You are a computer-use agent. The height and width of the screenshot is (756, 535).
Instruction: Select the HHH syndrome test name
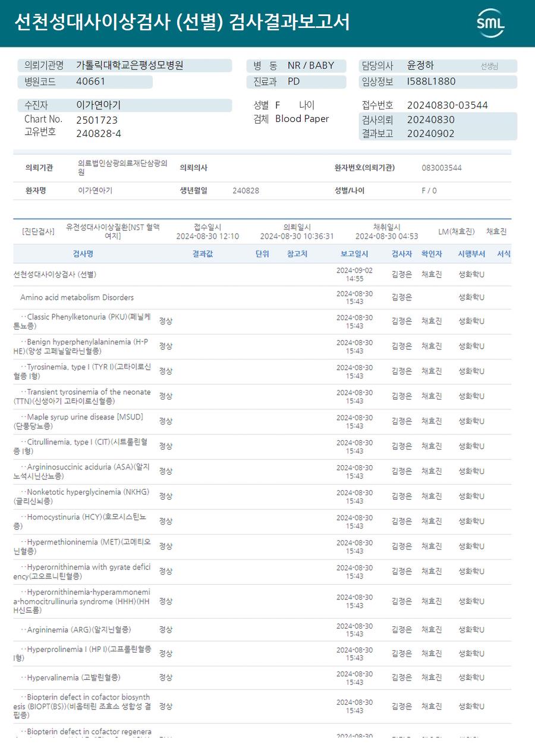click(x=82, y=601)
